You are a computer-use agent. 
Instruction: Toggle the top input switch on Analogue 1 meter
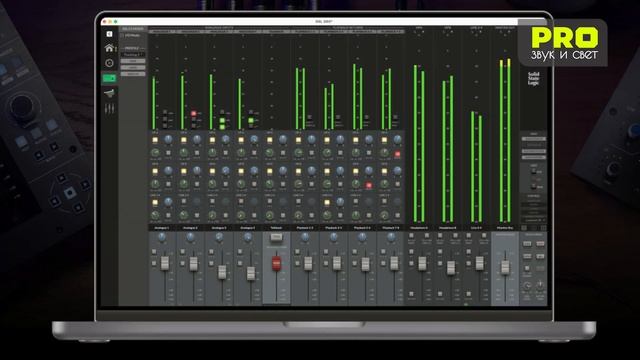click(x=165, y=112)
